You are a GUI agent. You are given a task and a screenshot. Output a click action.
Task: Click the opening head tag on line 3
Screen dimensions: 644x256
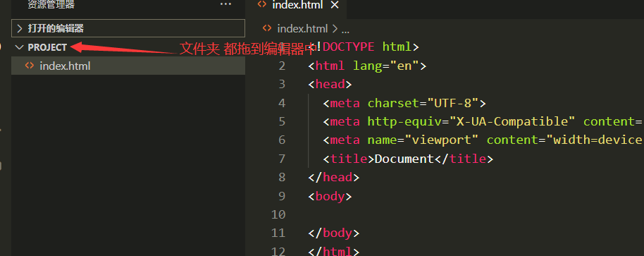[330, 84]
